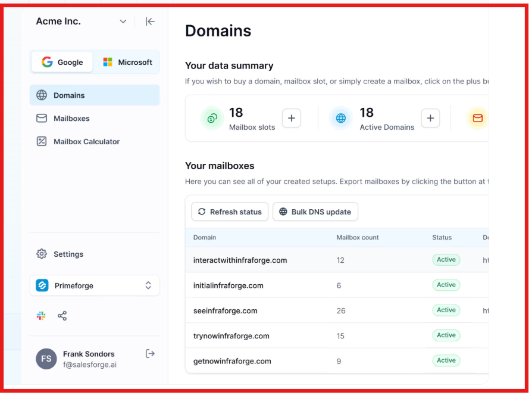Click the gear icon beside Settings
This screenshot has width=532, height=395.
[42, 254]
